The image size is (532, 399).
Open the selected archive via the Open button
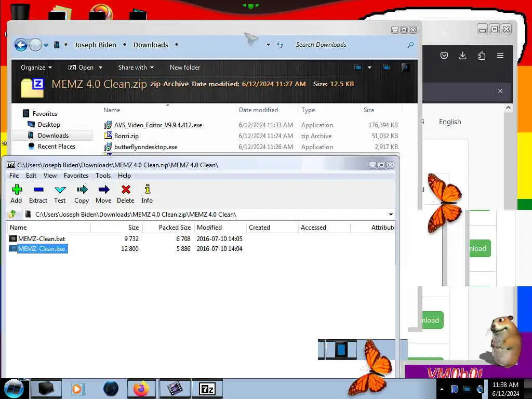point(81,68)
